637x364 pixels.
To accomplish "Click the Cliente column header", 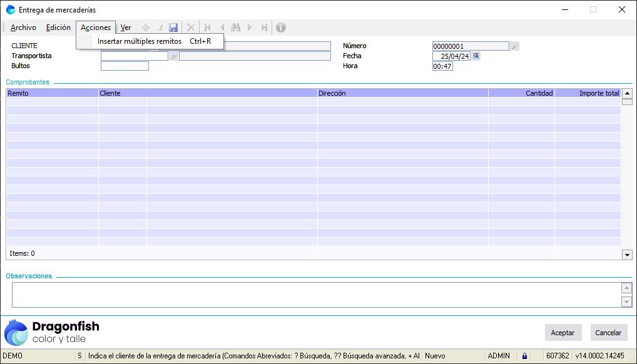I will pos(208,93).
